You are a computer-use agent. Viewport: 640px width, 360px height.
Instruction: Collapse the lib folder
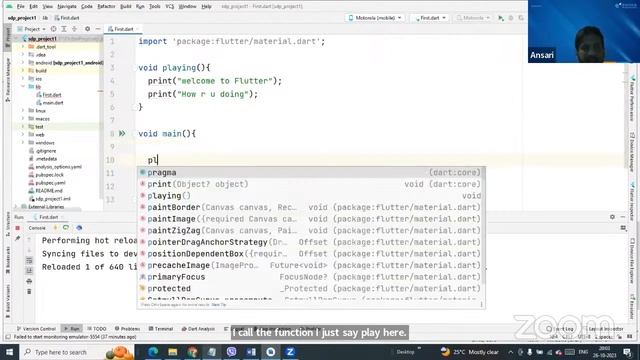23,87
